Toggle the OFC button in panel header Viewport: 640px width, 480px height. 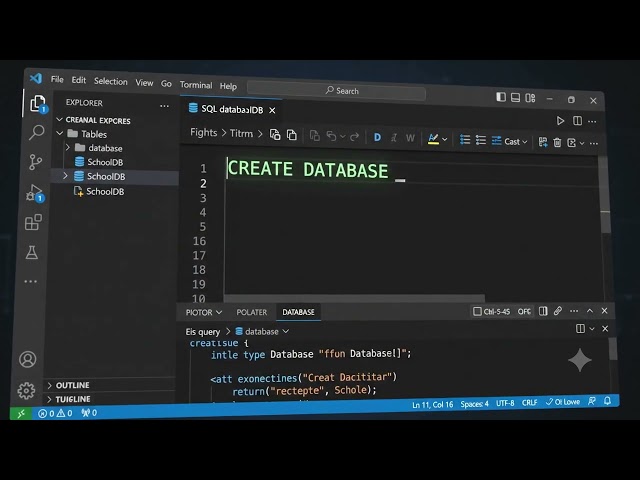524,311
